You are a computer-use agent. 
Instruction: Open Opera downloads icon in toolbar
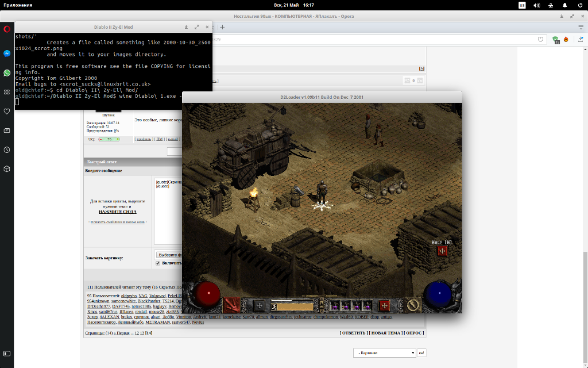(581, 40)
